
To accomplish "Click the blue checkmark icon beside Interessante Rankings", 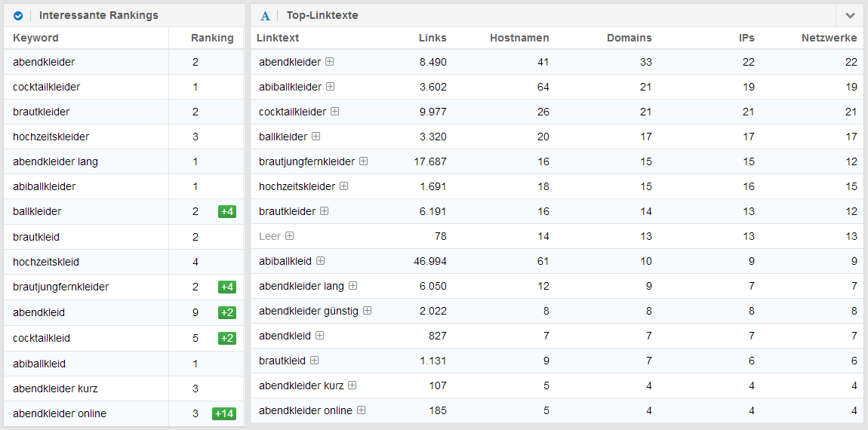I will tap(18, 15).
